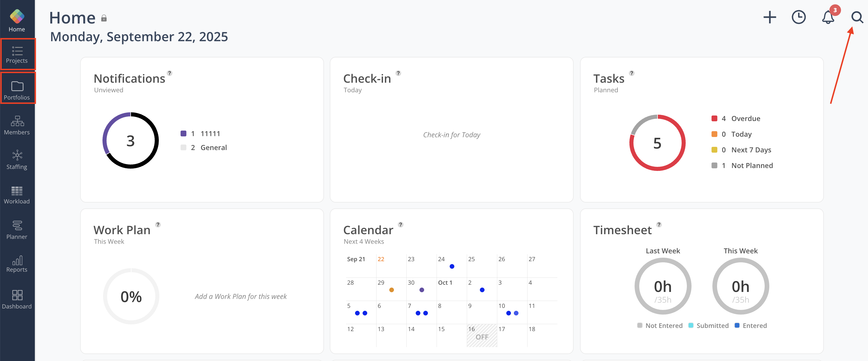Open Reports in the sidebar
868x361 pixels.
pos(17,264)
